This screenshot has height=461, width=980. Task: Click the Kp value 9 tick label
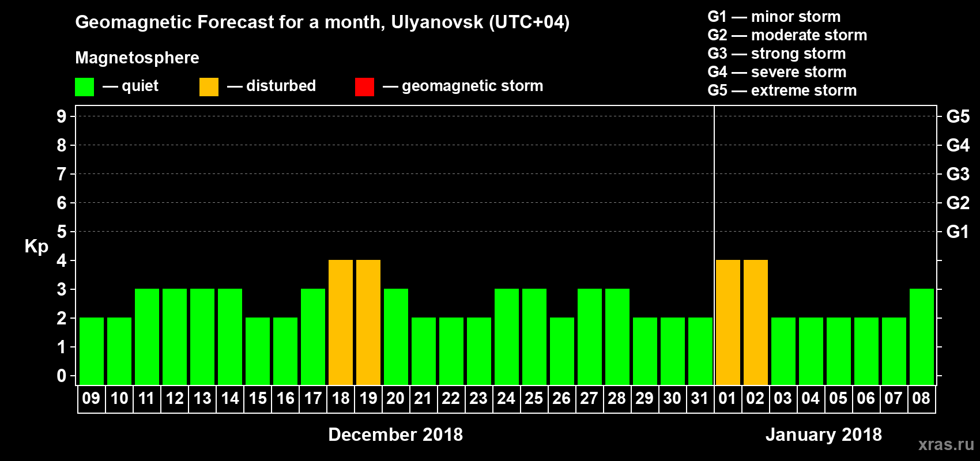(62, 116)
